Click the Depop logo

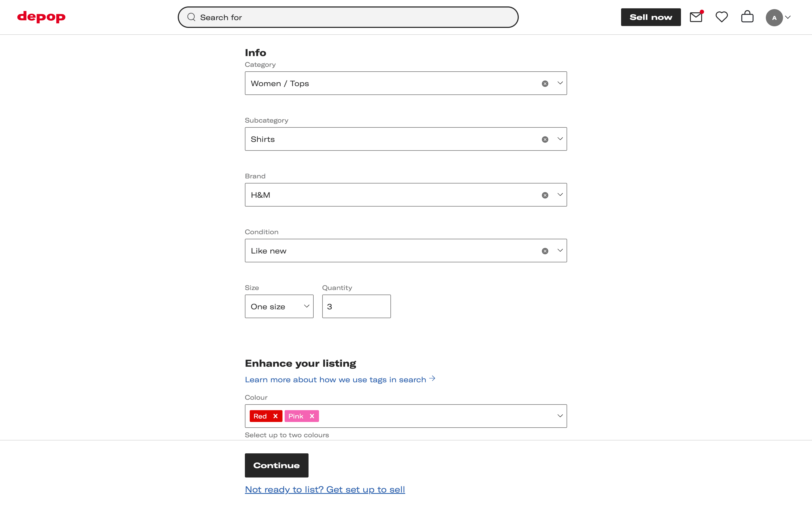41,17
